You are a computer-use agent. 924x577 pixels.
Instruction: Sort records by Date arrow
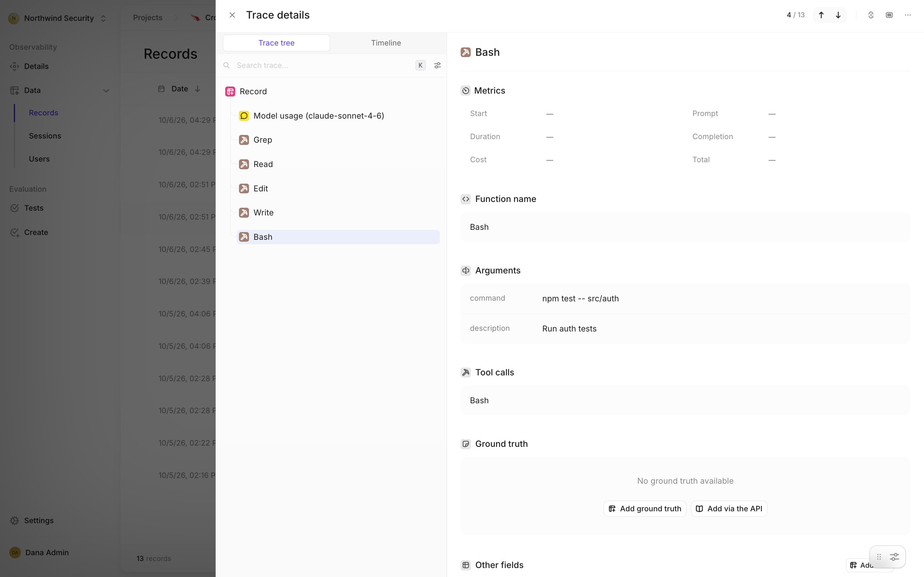pos(197,89)
